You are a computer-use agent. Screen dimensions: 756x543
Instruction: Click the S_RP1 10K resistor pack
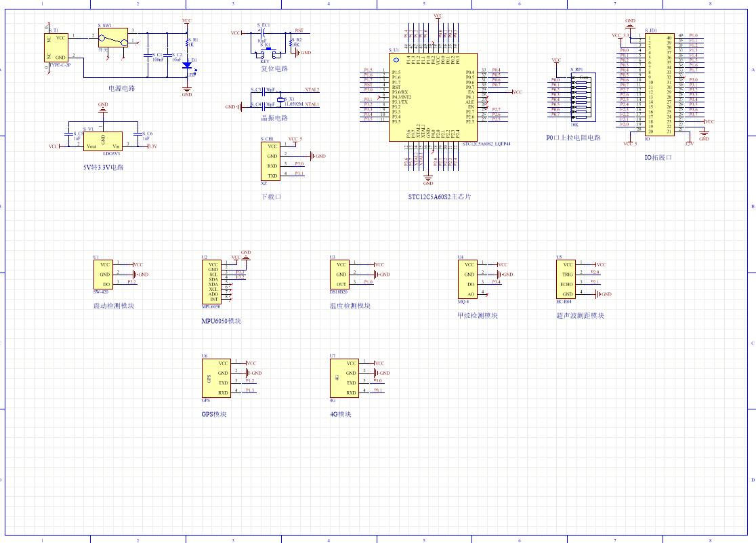[x=581, y=97]
